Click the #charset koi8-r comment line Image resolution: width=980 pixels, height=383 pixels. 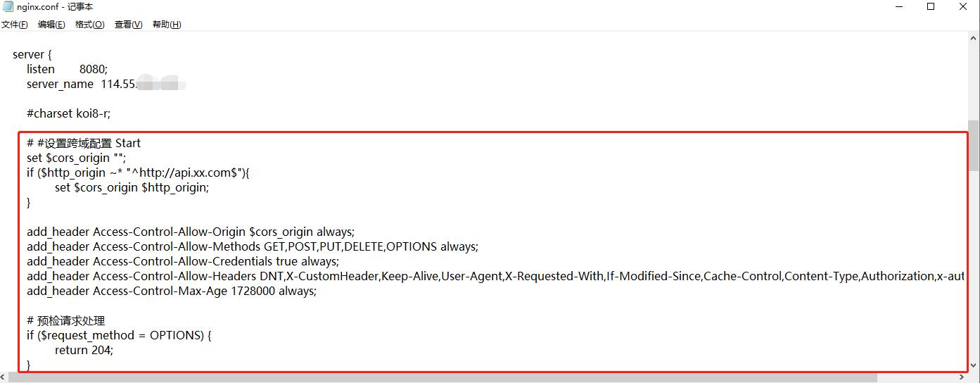pyautogui.click(x=68, y=113)
